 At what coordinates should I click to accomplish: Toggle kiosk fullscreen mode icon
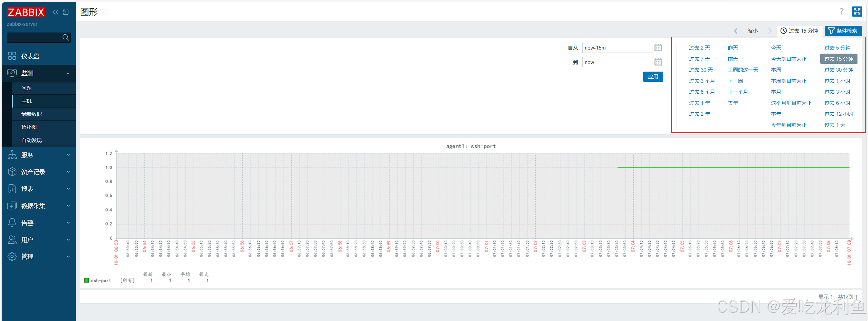[857, 12]
